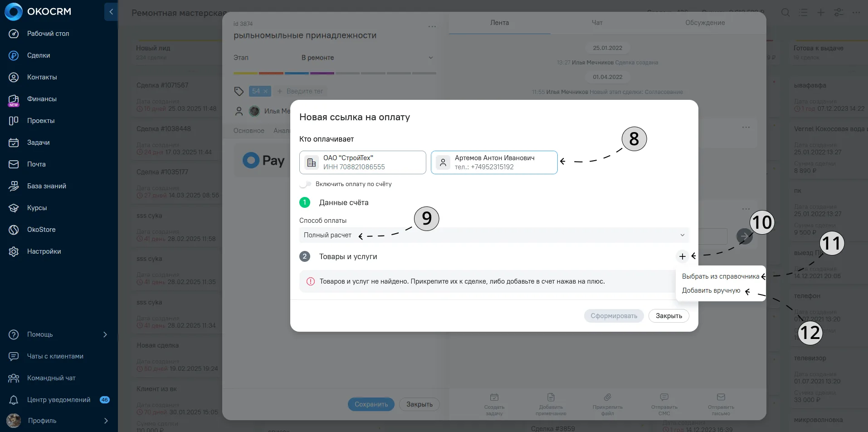The width and height of the screenshot is (868, 432).
Task: Switch to the Обсуждение tab
Action: 705,23
